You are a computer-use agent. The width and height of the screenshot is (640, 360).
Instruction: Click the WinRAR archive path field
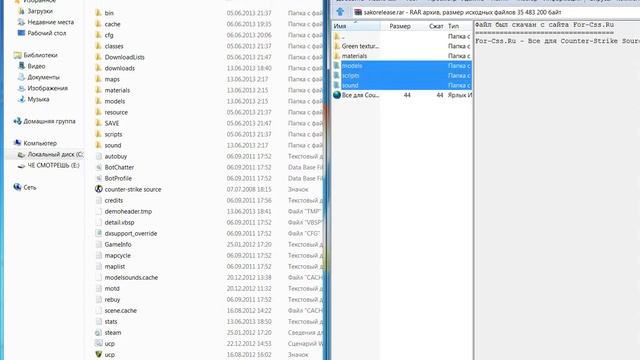pyautogui.click(x=495, y=12)
